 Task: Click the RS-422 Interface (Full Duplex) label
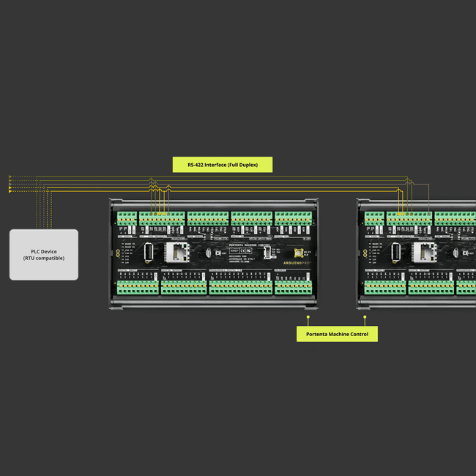pos(222,165)
